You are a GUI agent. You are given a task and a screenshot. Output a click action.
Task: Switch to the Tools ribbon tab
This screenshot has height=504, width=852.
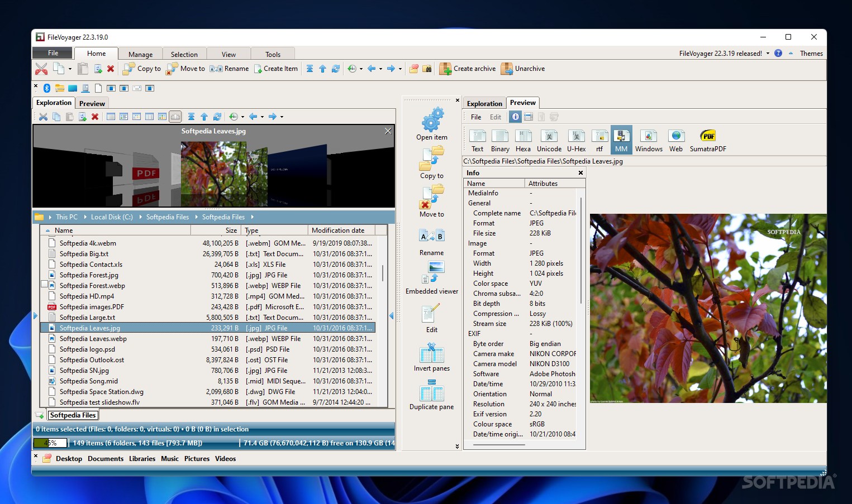pyautogui.click(x=273, y=54)
